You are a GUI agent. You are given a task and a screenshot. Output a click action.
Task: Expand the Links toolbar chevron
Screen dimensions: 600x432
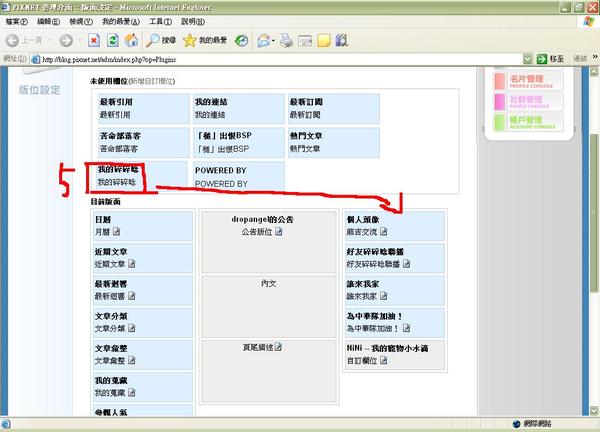click(x=595, y=57)
